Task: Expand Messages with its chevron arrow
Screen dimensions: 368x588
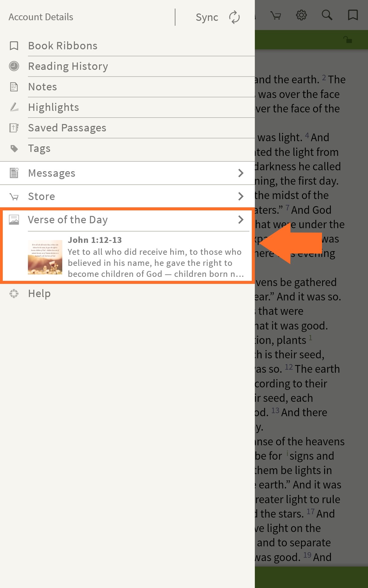Action: [241, 173]
